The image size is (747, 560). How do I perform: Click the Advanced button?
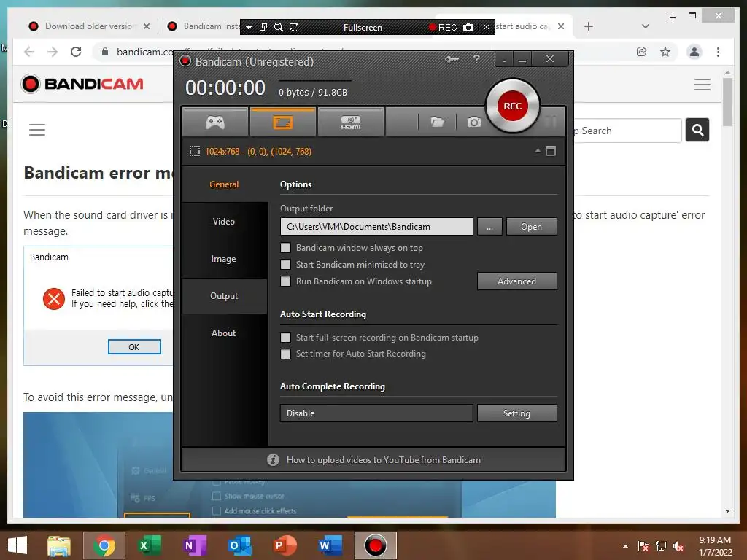517,281
